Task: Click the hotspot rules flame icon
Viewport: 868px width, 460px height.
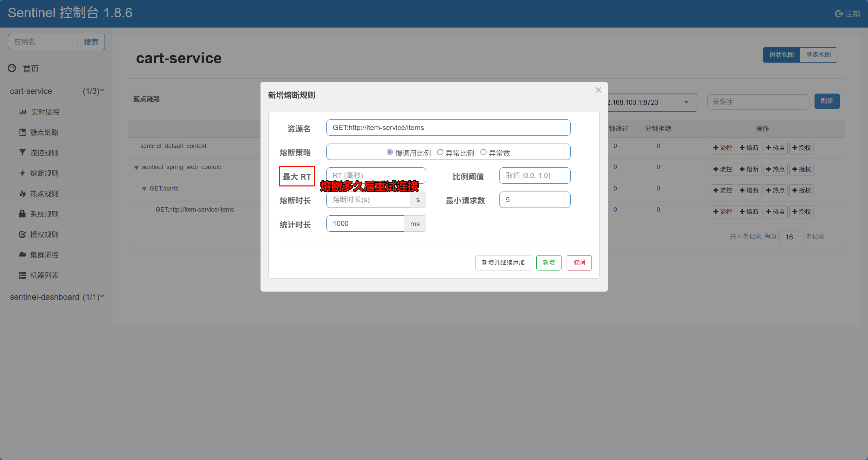Action: click(x=22, y=193)
